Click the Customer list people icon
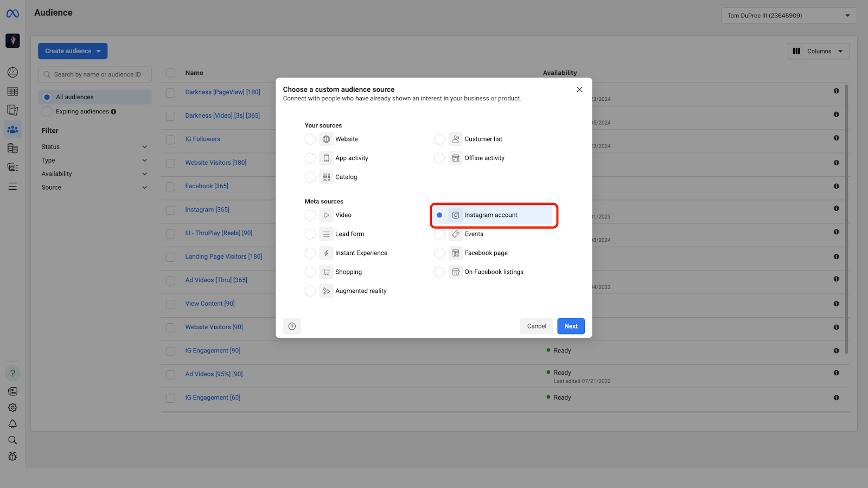868x488 pixels. point(456,139)
